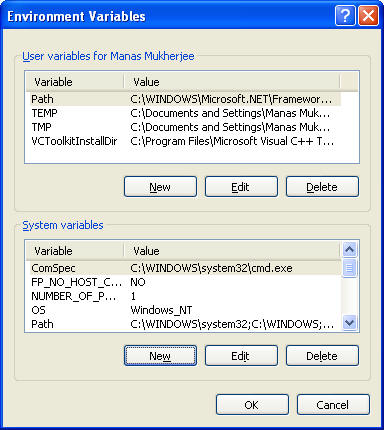Select the system Path variable row
The width and height of the screenshot is (384, 430).
186,324
